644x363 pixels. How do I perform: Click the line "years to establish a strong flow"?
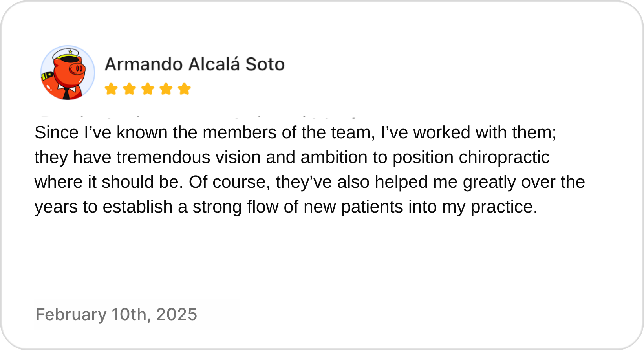coord(286,207)
